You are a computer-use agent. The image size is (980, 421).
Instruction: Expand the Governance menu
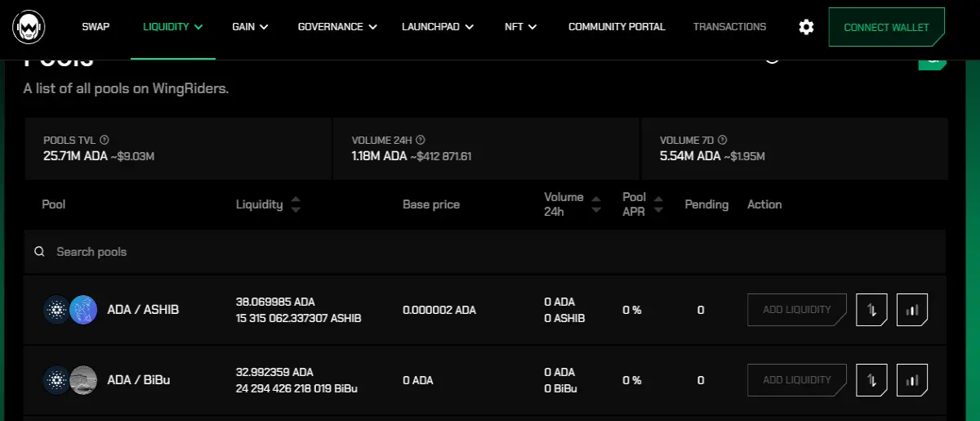tap(337, 27)
